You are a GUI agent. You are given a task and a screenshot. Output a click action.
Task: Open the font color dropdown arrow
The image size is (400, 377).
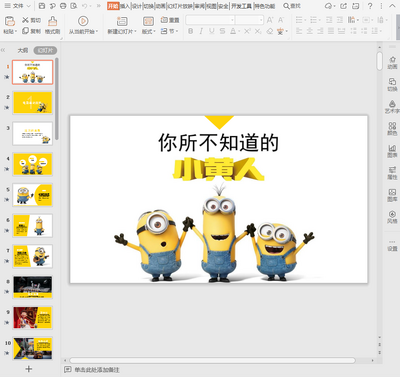tap(239, 32)
